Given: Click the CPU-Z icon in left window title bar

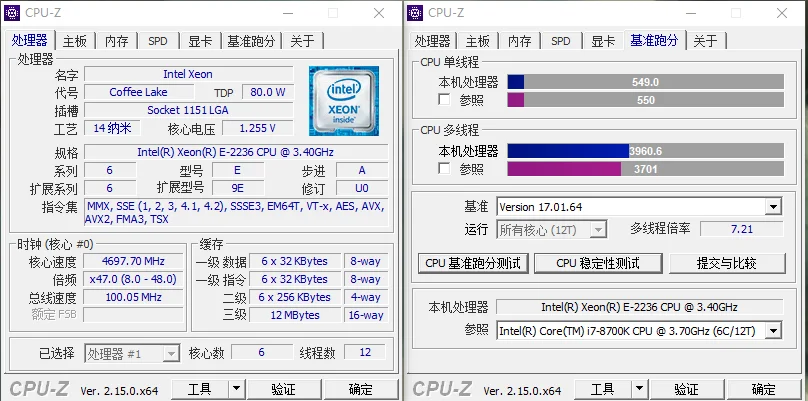Looking at the screenshot, I should 13,13.
